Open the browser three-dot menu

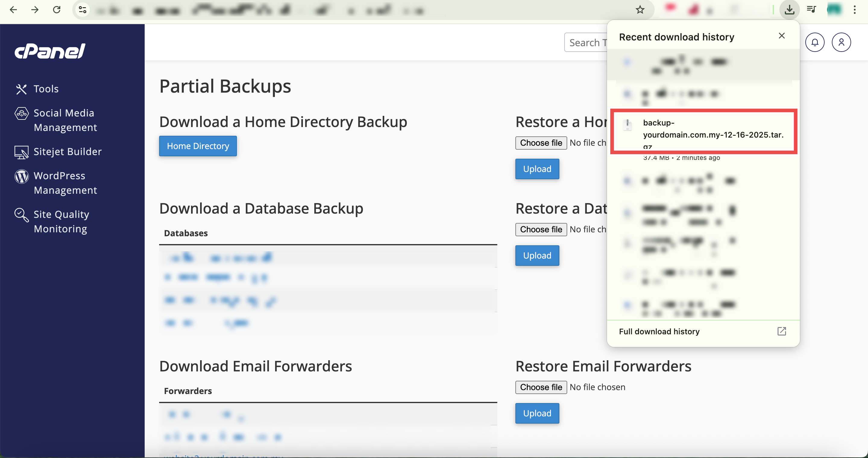pos(854,10)
